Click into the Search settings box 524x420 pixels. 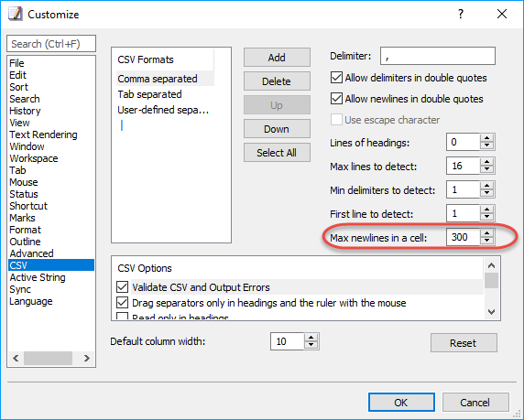click(x=51, y=44)
